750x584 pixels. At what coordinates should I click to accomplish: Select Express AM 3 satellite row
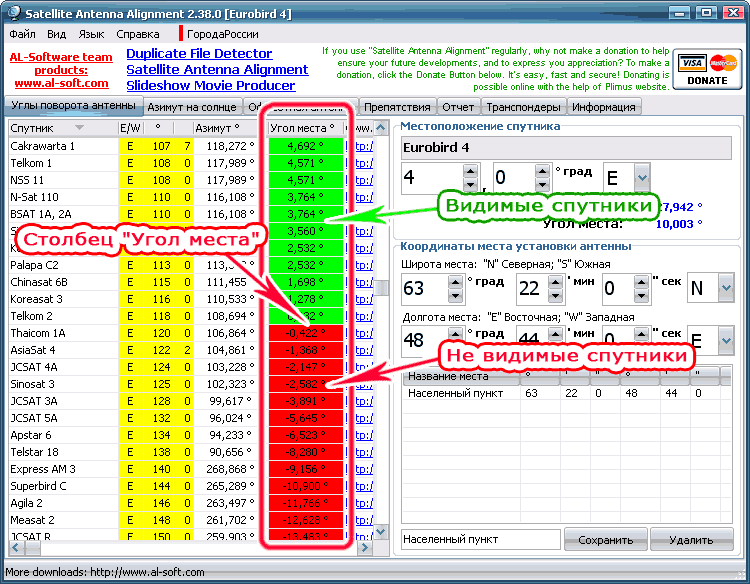190,469
